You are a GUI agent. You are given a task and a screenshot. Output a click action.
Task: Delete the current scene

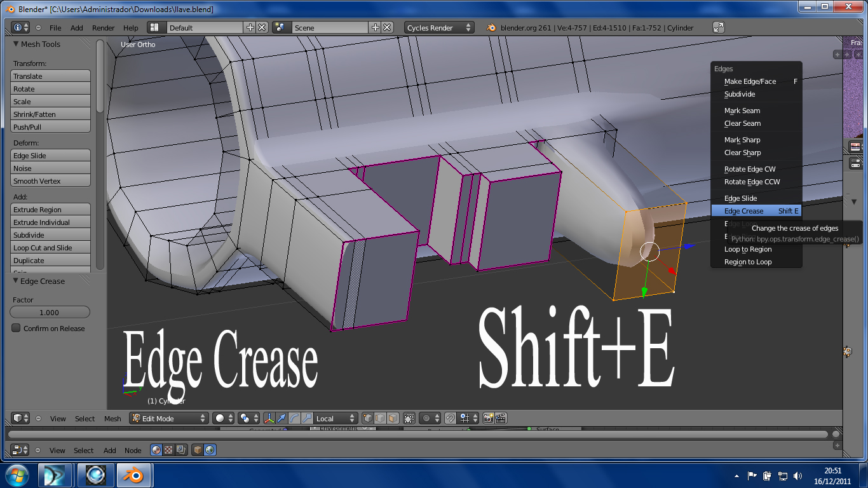click(386, 27)
